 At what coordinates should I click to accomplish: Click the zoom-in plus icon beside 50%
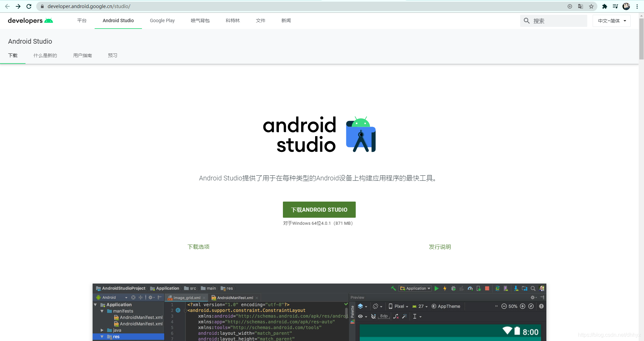click(x=523, y=306)
